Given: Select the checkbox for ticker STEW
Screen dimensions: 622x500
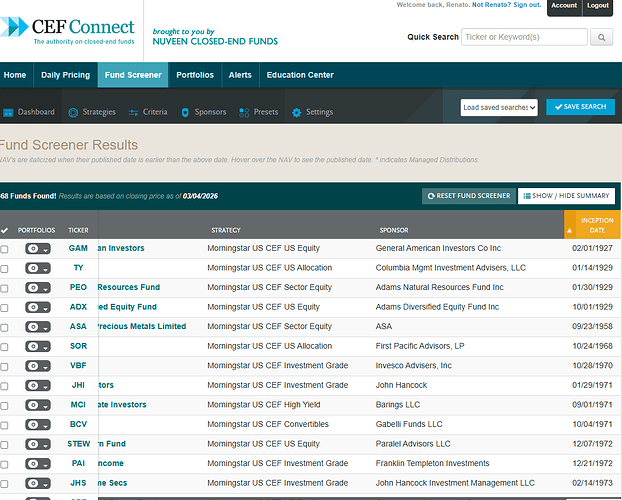Looking at the screenshot, I should [5, 444].
